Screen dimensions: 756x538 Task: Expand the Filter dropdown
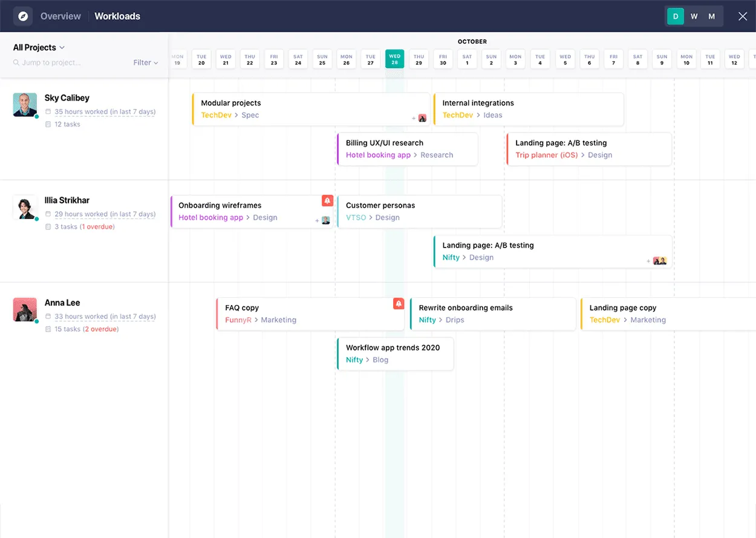point(145,62)
